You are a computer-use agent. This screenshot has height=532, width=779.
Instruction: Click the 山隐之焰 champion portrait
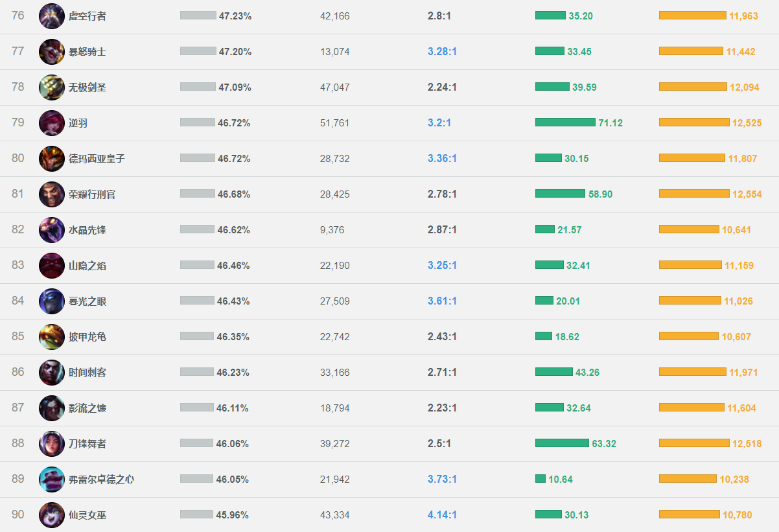tap(52, 266)
